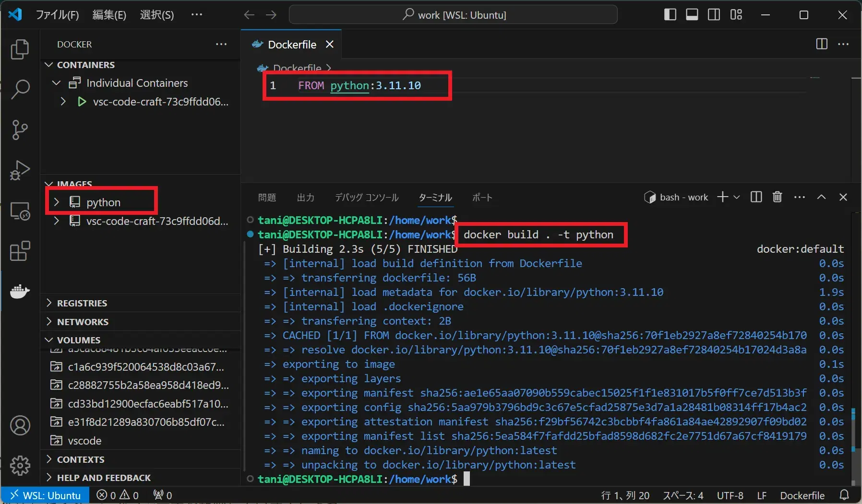
Task: Open the Search view in activity bar
Action: click(x=20, y=89)
